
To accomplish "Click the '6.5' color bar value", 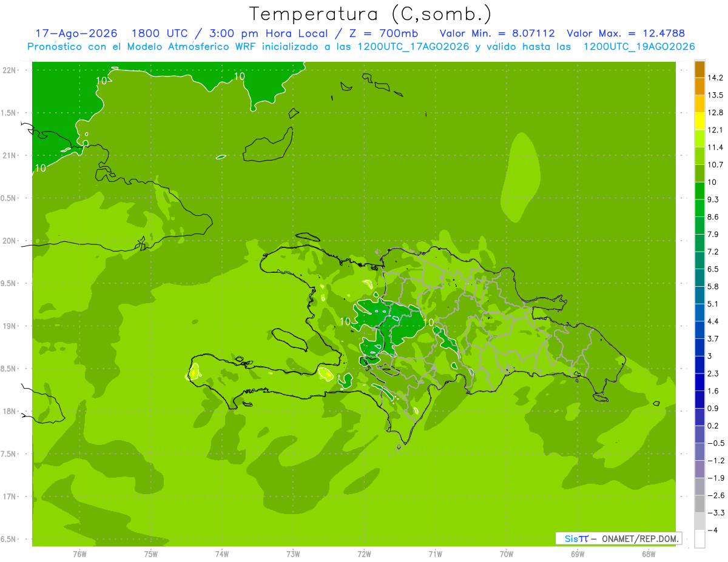I will [x=713, y=269].
